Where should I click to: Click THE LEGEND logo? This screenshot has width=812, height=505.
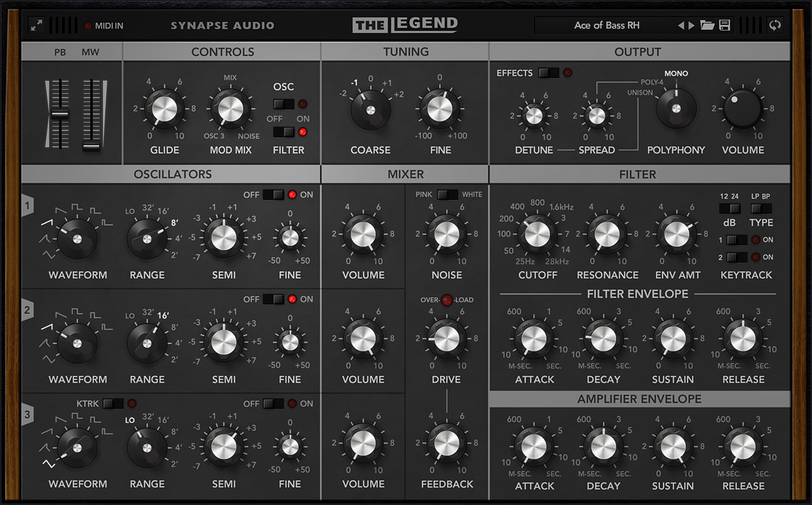point(404,24)
